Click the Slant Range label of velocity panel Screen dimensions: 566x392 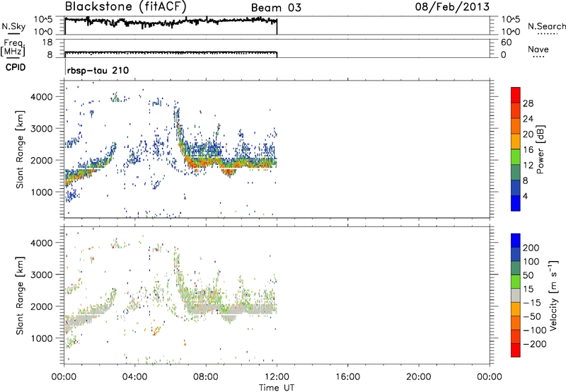[x=20, y=296]
